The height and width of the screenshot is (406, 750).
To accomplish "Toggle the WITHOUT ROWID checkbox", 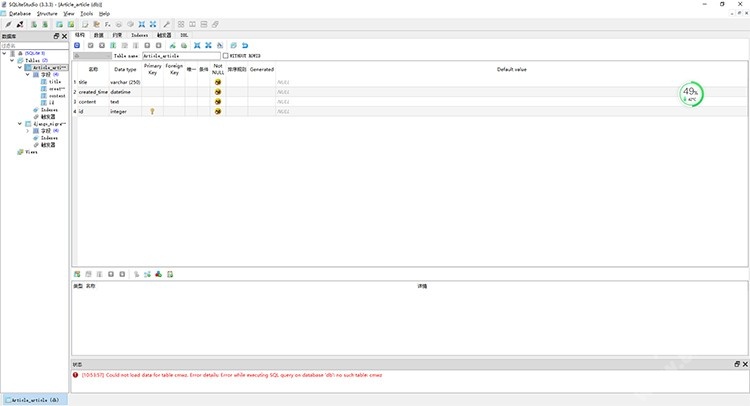I will tap(226, 56).
